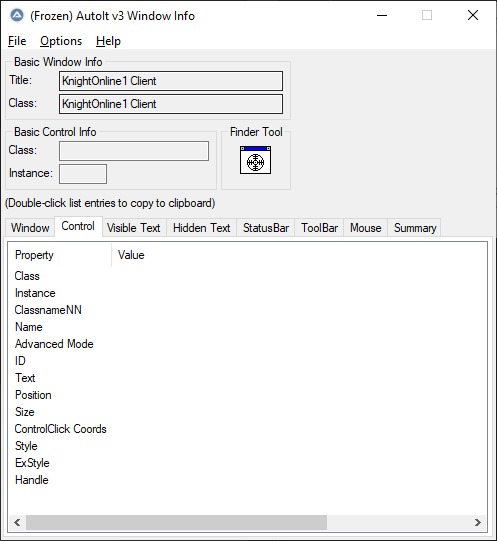Click the Value column header
The image size is (497, 541).
pyautogui.click(x=131, y=255)
